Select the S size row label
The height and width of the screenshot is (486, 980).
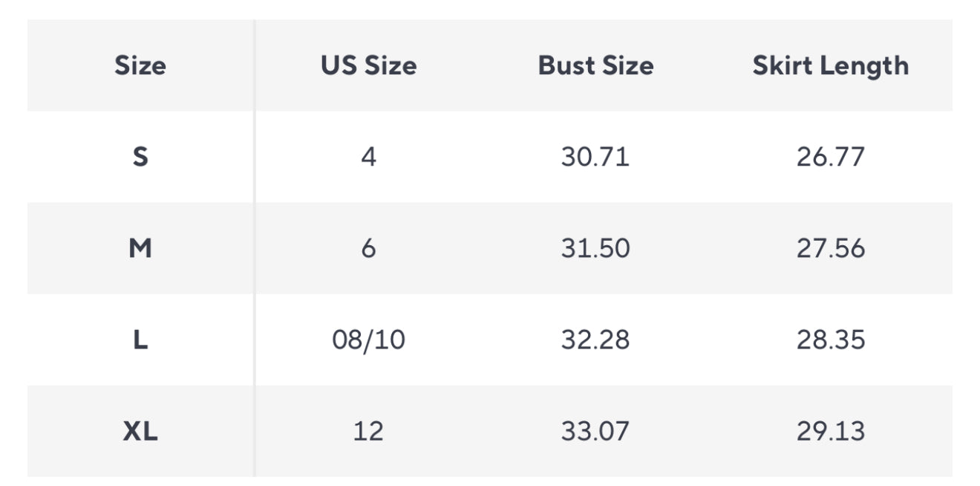(x=140, y=157)
